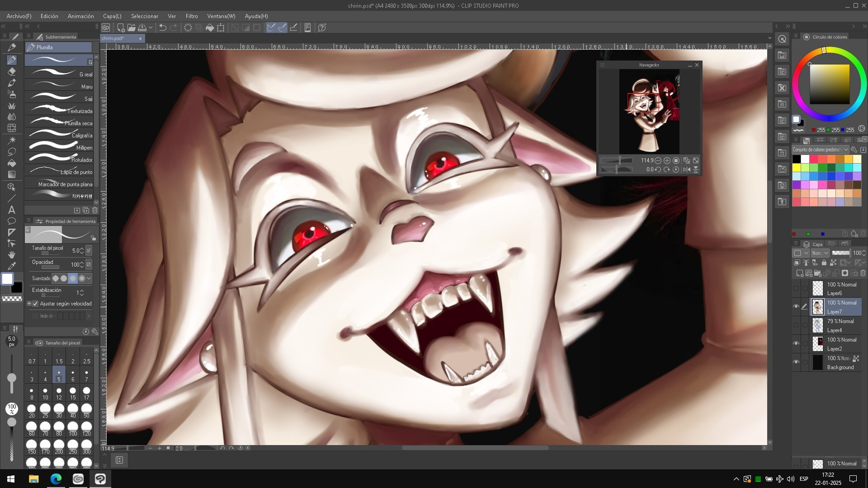Screen dimensions: 868x488
Task: Delete the subtool with the trash icon
Action: (95, 210)
